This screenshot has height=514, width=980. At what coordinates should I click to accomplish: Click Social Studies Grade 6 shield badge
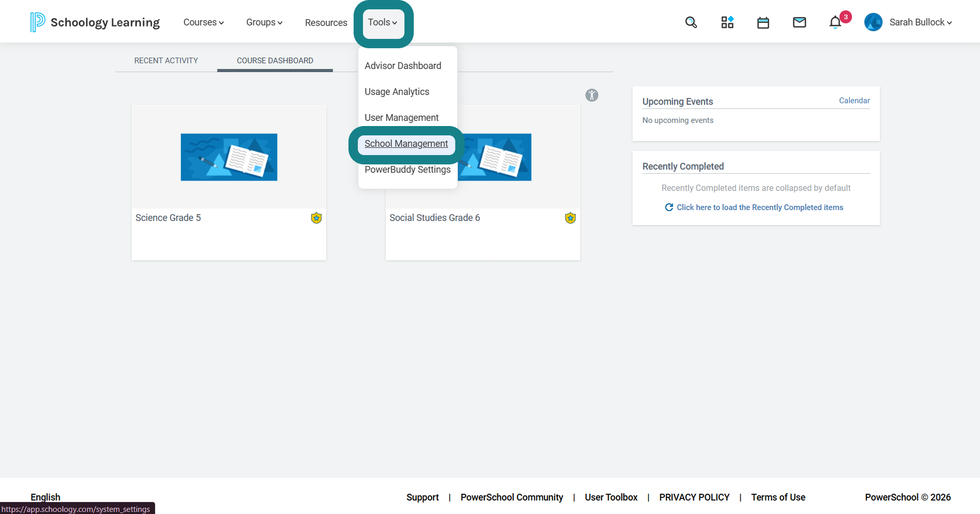coord(570,218)
